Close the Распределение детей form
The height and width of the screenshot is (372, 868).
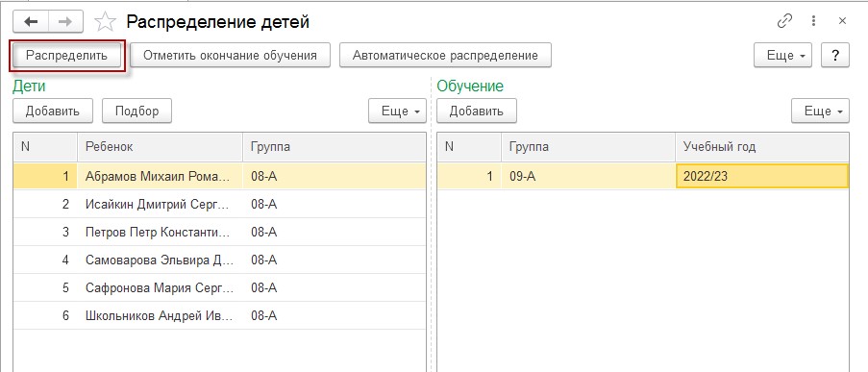pyautogui.click(x=843, y=21)
